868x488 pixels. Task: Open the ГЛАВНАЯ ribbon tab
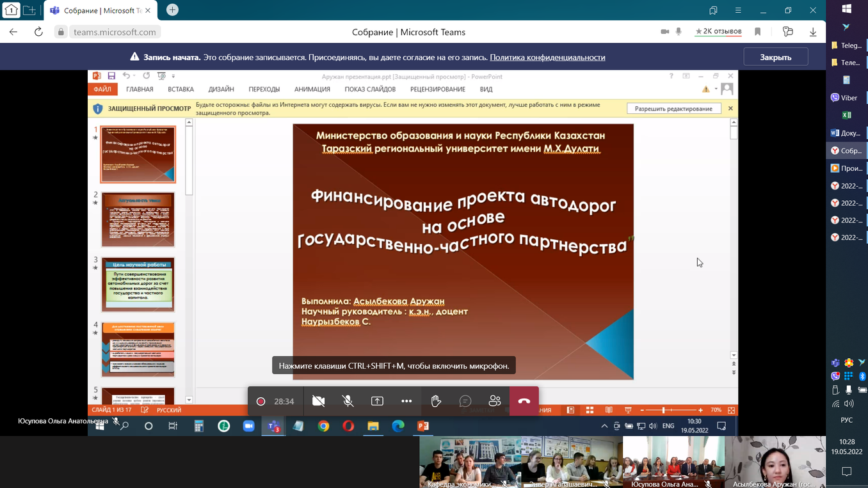click(x=140, y=90)
